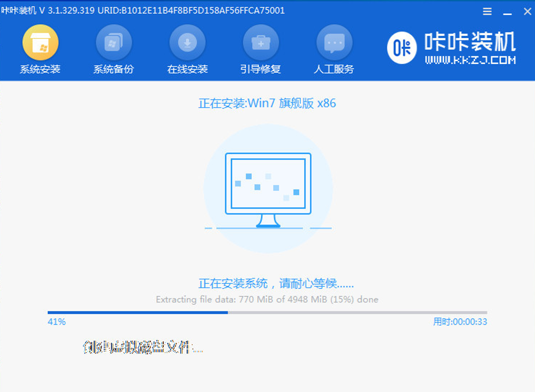Click the 咔咔装机 brand name text
The width and height of the screenshot is (535, 392).
pyautogui.click(x=470, y=42)
